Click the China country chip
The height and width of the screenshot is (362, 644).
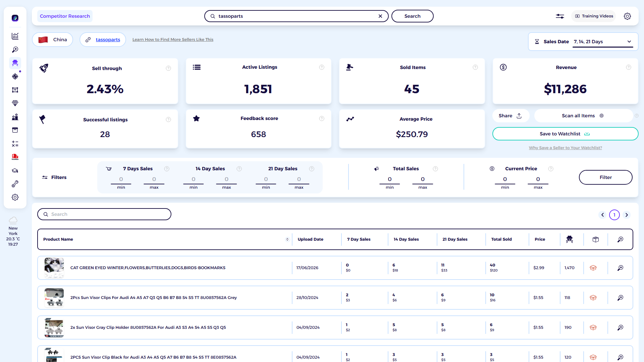point(53,40)
